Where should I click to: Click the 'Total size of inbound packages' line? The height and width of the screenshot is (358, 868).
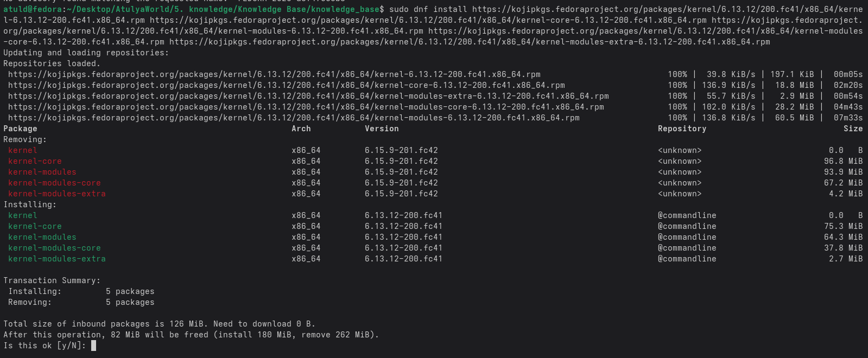tap(159, 324)
